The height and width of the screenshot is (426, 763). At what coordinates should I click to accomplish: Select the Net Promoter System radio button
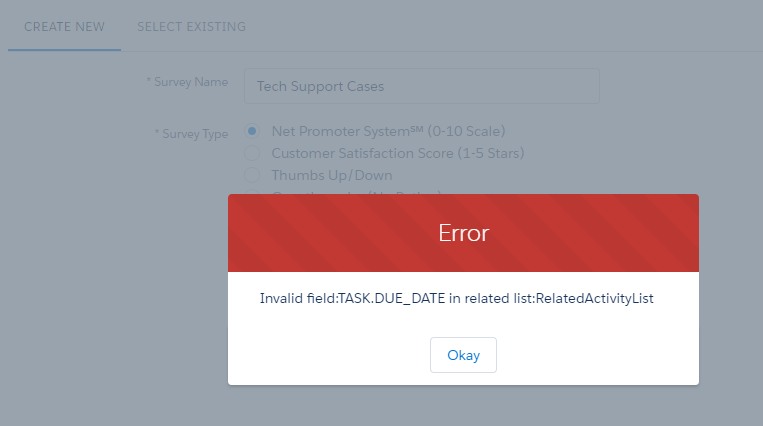point(252,131)
